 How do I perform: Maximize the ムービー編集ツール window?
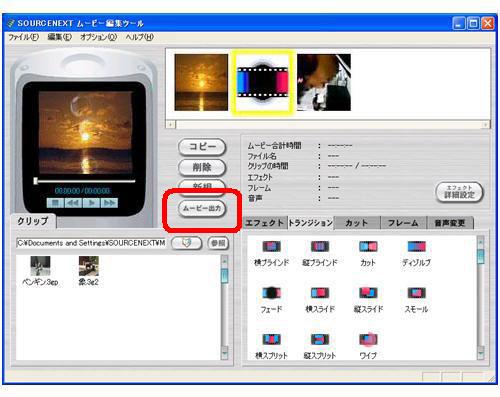pyautogui.click(x=473, y=24)
